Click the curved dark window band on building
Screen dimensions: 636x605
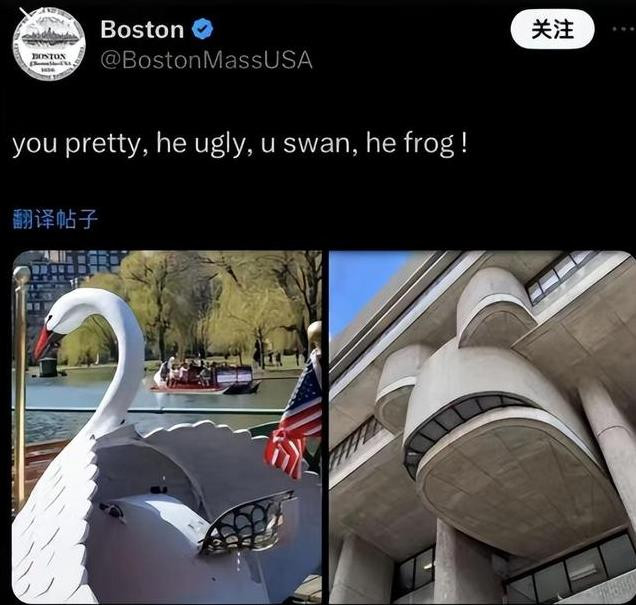click(466, 424)
